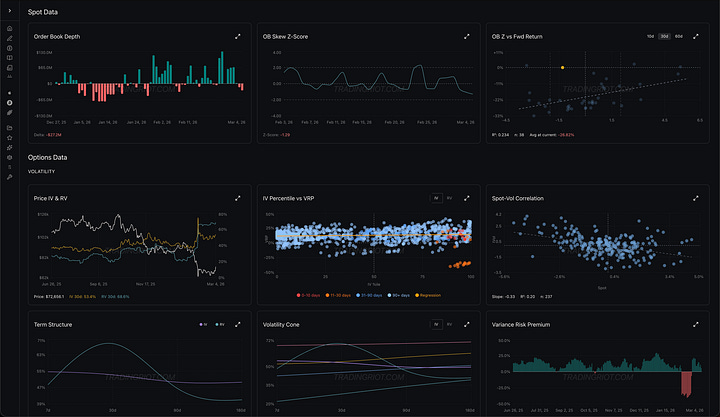Switch Volatility Cone to IV

click(x=436, y=324)
